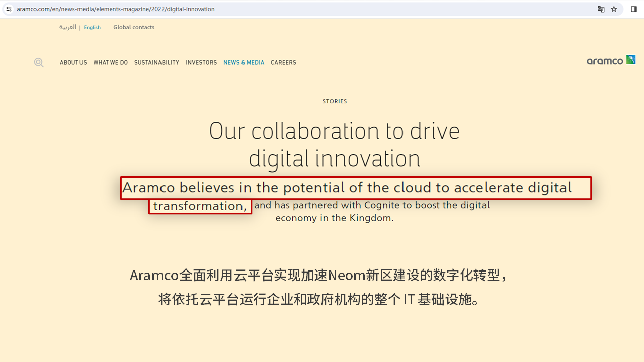This screenshot has height=362, width=644.
Task: Bookmark this page with the star icon
Action: (x=614, y=9)
